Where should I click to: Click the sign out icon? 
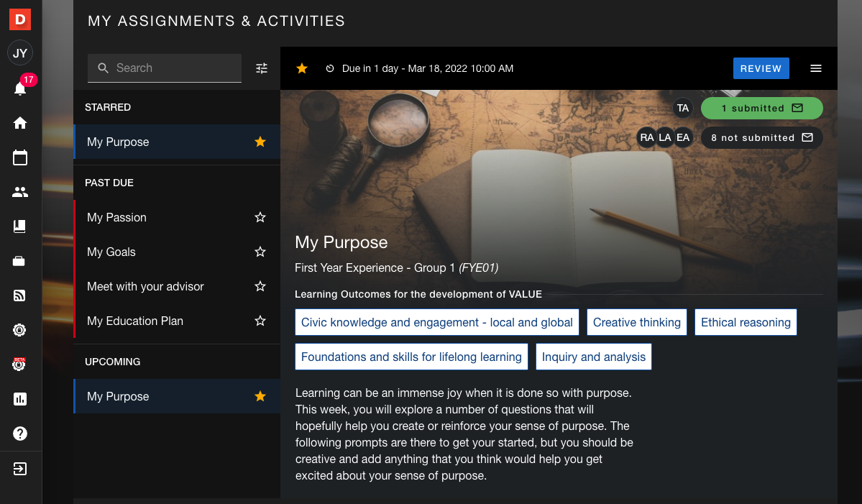[20, 469]
